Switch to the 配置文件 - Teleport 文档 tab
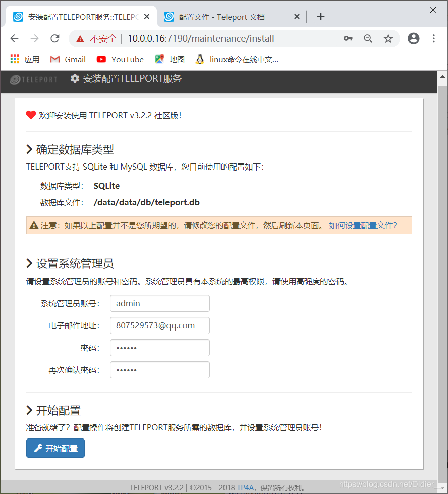The width and height of the screenshot is (448, 494). pos(232,16)
